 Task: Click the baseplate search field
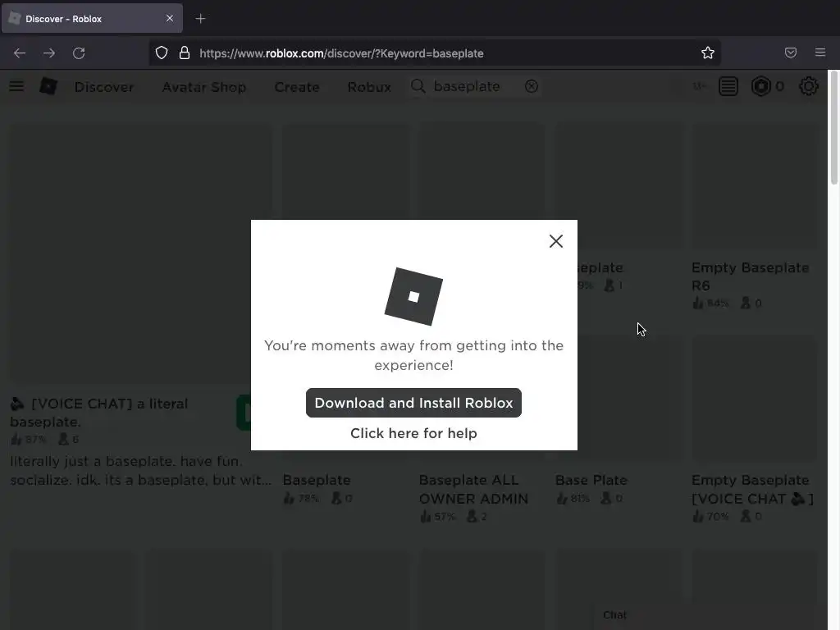click(x=474, y=86)
